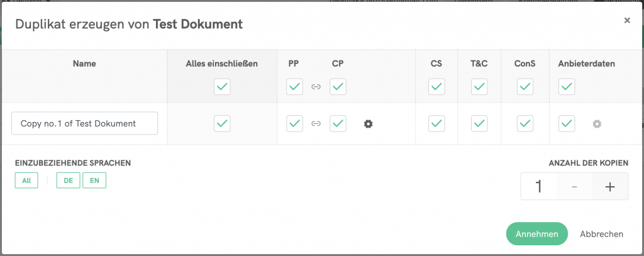This screenshot has width=644, height=256.
Task: Click the PP-CP link icon in header row
Action: click(x=316, y=86)
